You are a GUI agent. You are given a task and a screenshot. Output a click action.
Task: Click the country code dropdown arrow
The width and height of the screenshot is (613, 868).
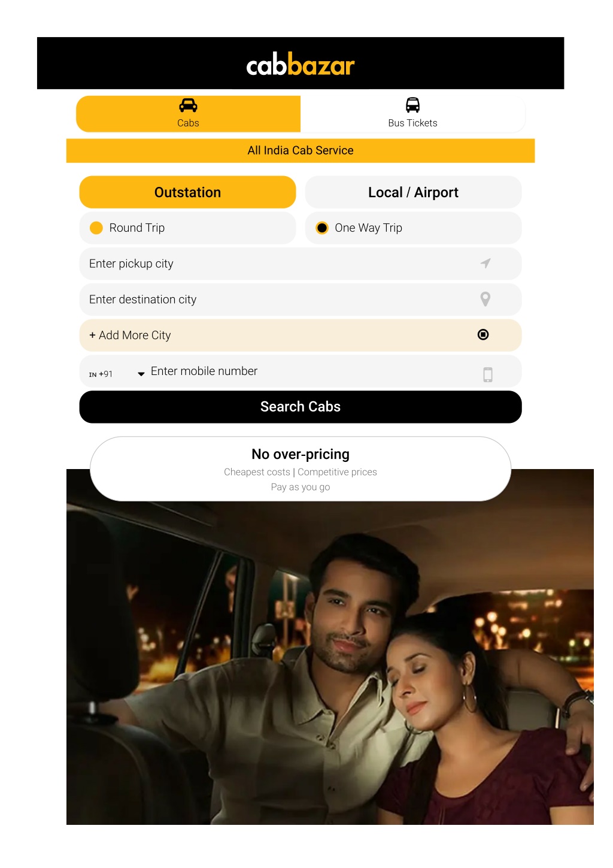click(x=141, y=374)
